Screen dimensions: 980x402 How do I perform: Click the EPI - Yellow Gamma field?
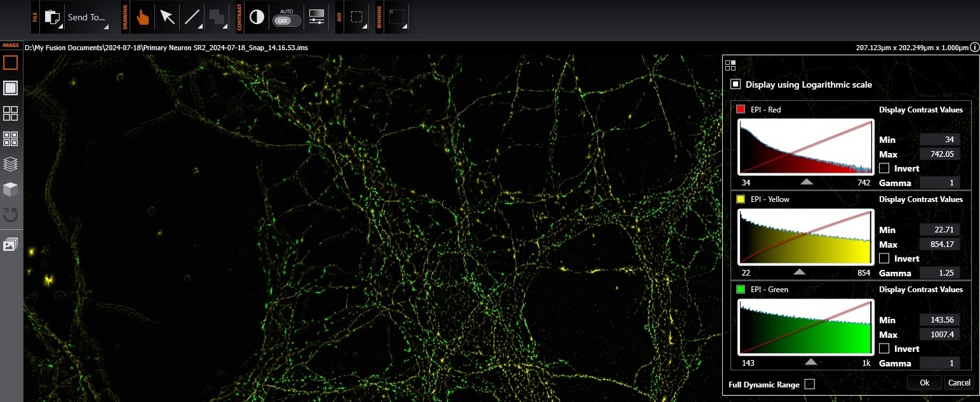pyautogui.click(x=940, y=273)
